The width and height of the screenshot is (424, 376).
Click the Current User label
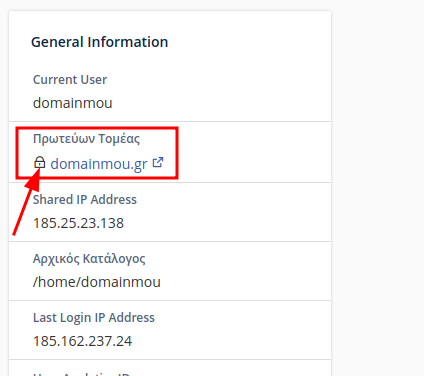click(70, 80)
